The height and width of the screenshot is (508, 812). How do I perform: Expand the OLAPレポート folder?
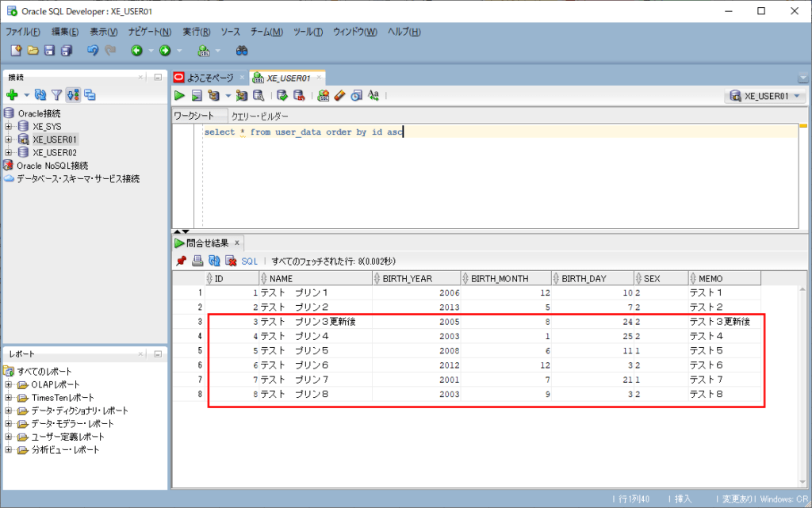point(8,384)
